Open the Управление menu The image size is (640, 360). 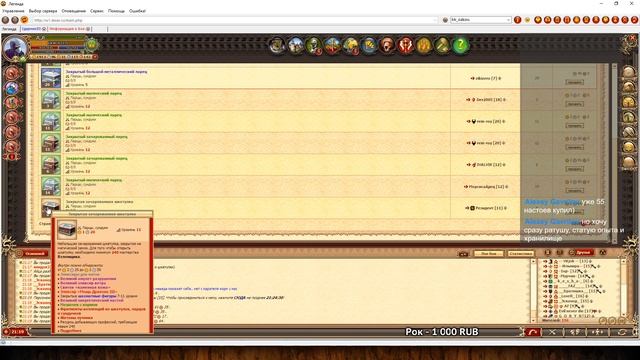pyautogui.click(x=13, y=11)
